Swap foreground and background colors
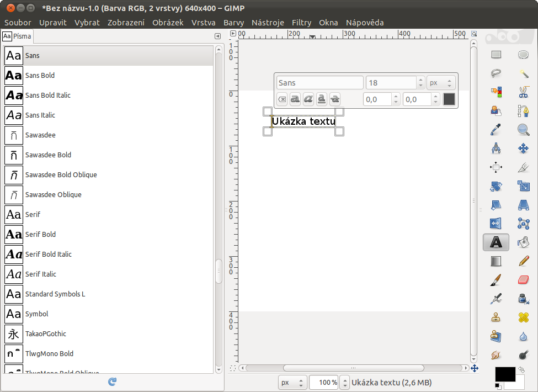 pos(521,370)
